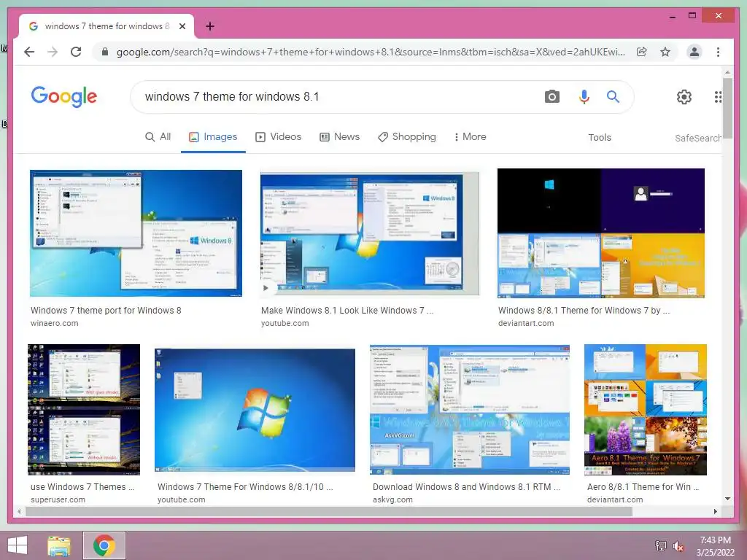Viewport: 747px width, 560px height.
Task: Click 'Windows 8/8.1 Theme for Windows 7 by' title
Action: (x=584, y=311)
